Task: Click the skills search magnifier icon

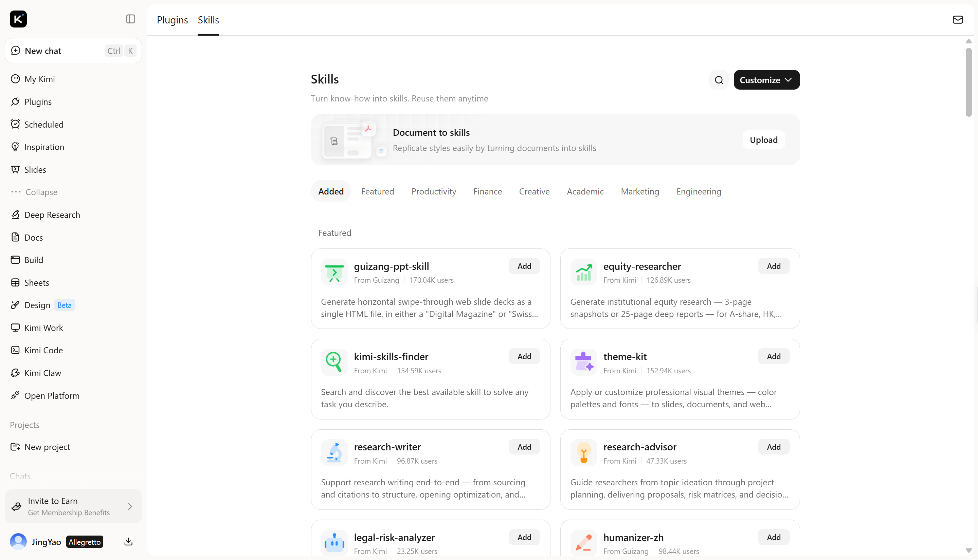Action: point(719,80)
